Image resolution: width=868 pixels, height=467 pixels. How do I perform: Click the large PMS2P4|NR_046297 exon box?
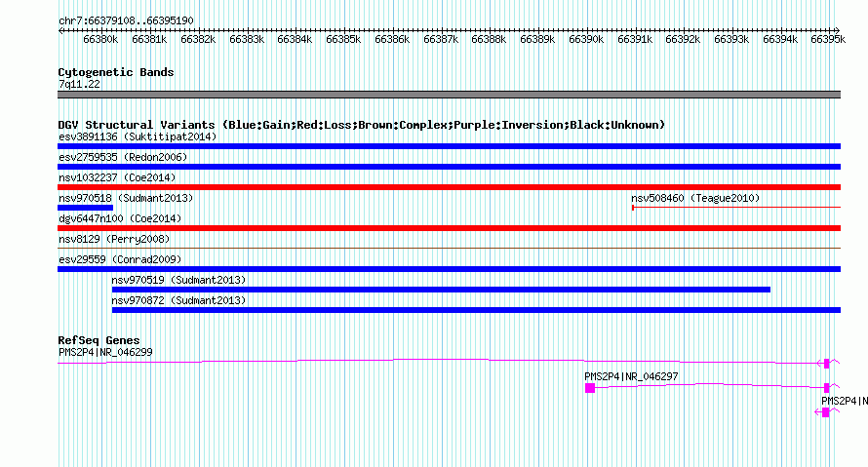tap(590, 388)
